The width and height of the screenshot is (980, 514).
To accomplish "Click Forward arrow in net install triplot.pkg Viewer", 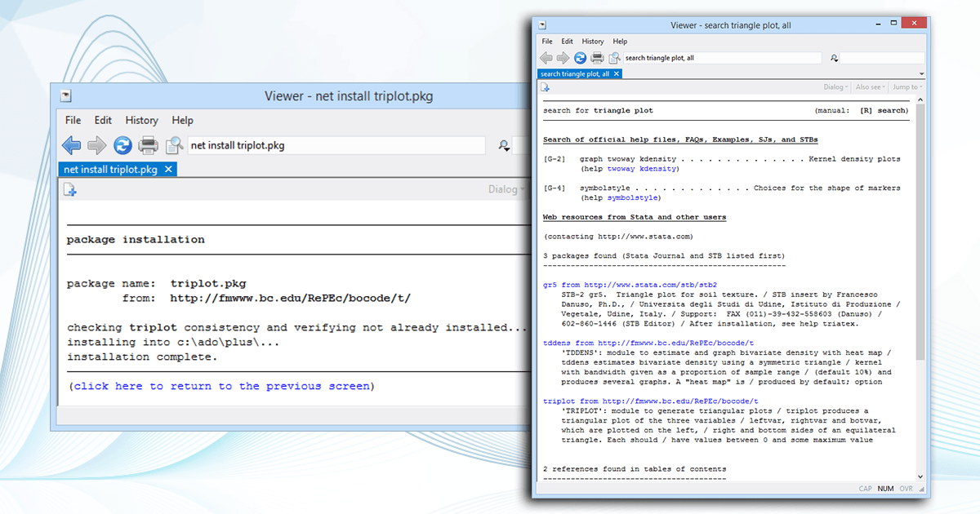I will pos(97,145).
